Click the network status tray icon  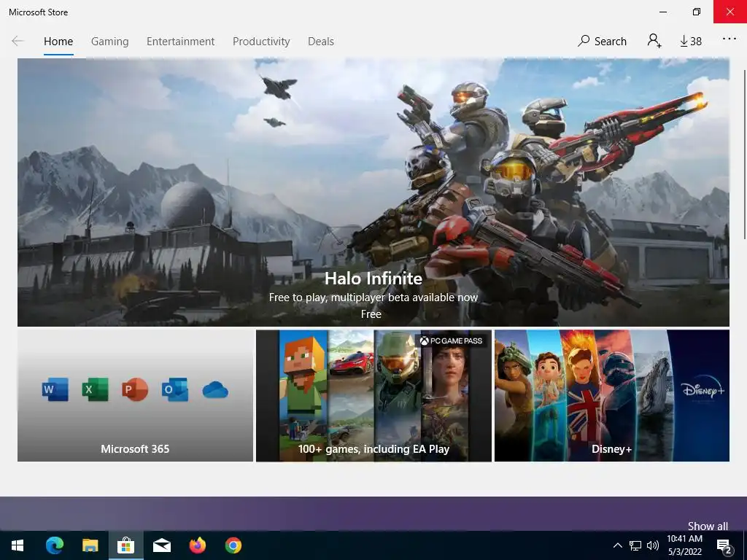pyautogui.click(x=635, y=545)
